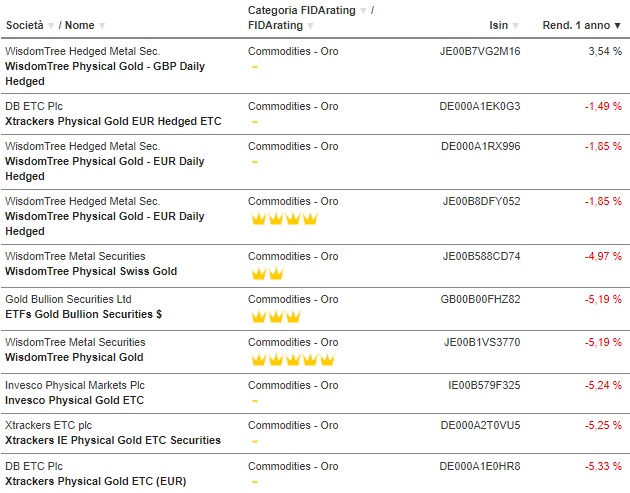Open Xtrackers Physical Gold ETC (EUR)

96,481
